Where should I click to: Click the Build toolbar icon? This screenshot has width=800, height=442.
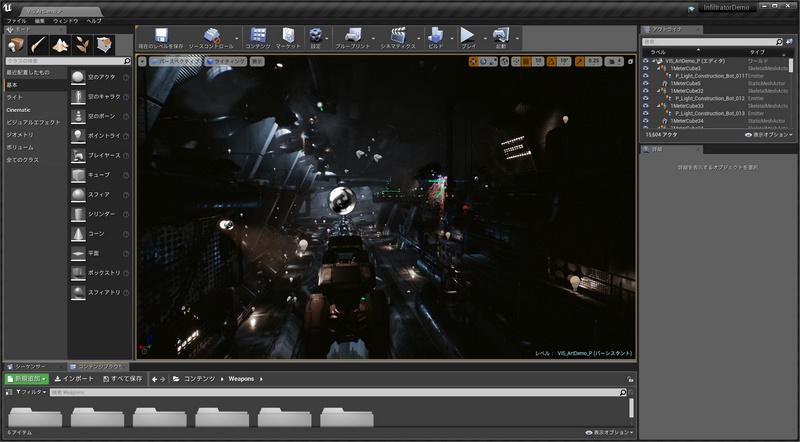(x=436, y=35)
